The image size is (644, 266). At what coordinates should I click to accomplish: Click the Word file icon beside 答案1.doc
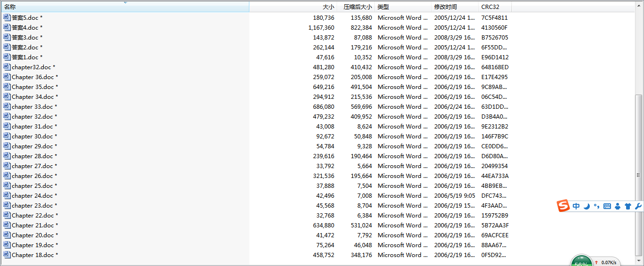[x=7, y=57]
